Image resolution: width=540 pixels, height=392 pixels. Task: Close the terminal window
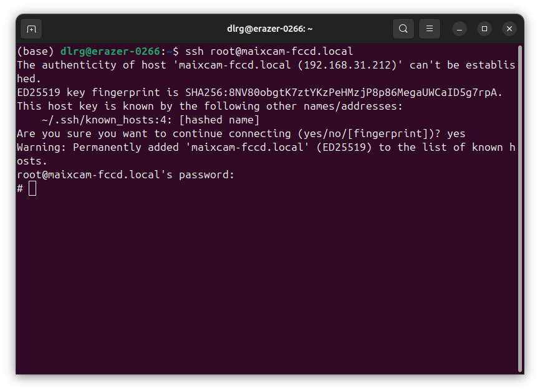pyautogui.click(x=509, y=29)
